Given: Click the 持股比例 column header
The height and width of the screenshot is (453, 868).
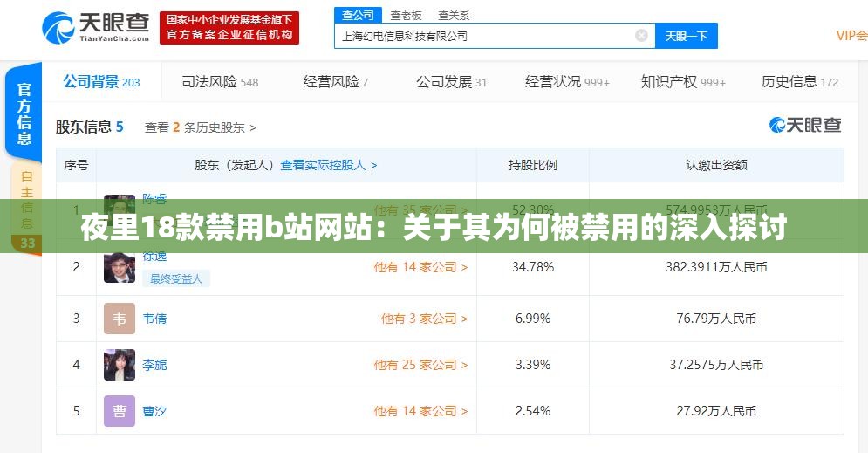Looking at the screenshot, I should point(533,165).
